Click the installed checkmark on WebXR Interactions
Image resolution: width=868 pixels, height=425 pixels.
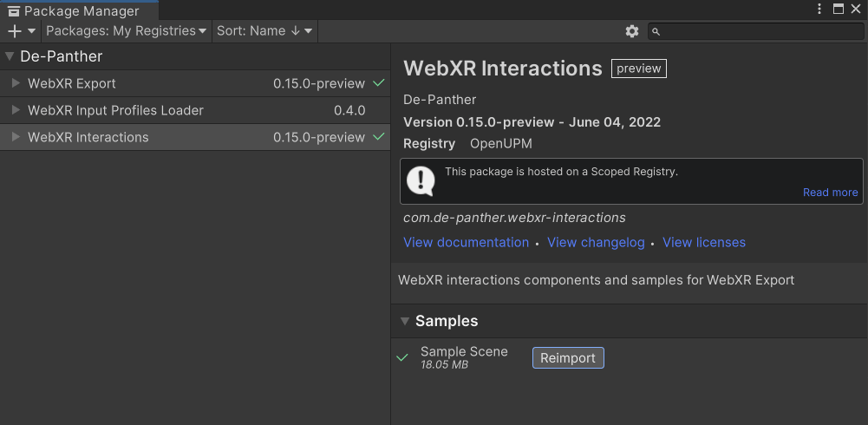pos(379,136)
